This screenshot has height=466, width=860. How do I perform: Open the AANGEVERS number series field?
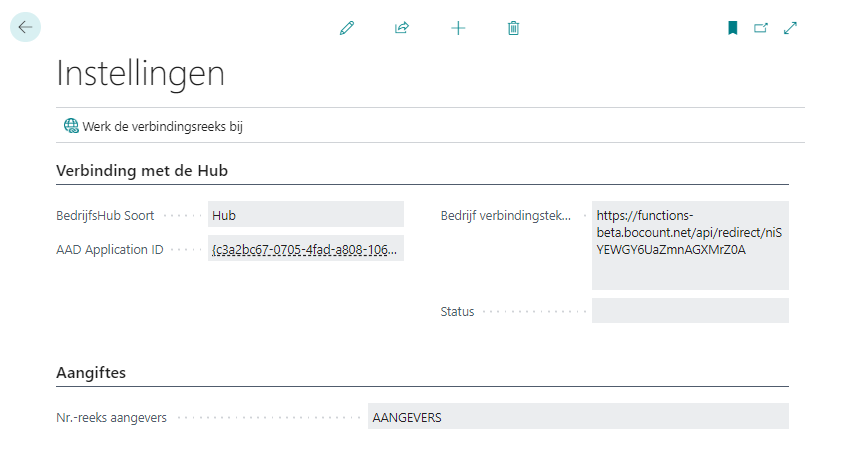pos(578,417)
